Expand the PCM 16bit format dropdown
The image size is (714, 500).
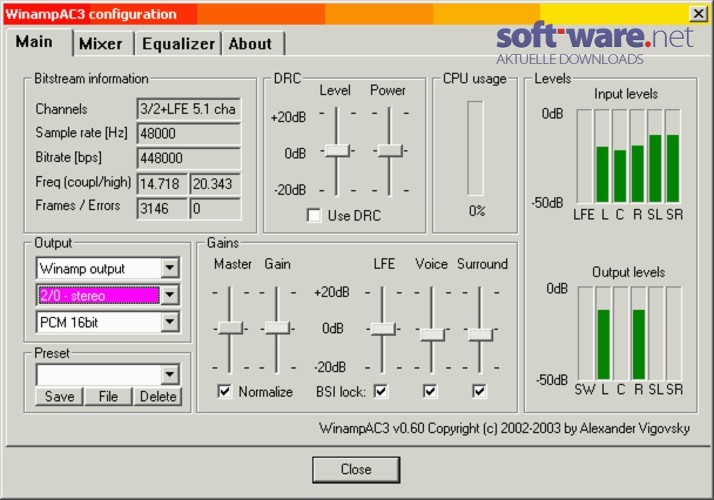click(169, 322)
